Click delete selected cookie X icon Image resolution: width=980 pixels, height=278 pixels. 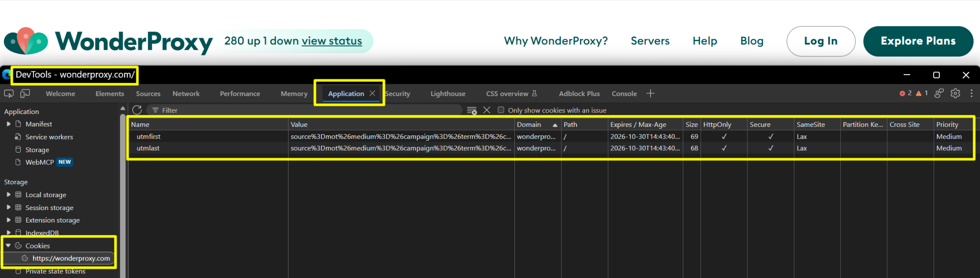(487, 110)
